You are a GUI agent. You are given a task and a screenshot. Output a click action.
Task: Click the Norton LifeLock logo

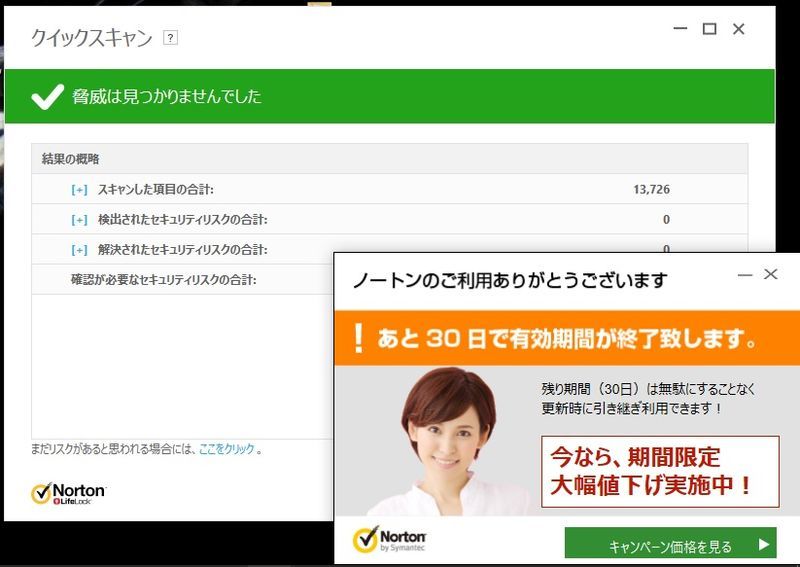coord(68,494)
